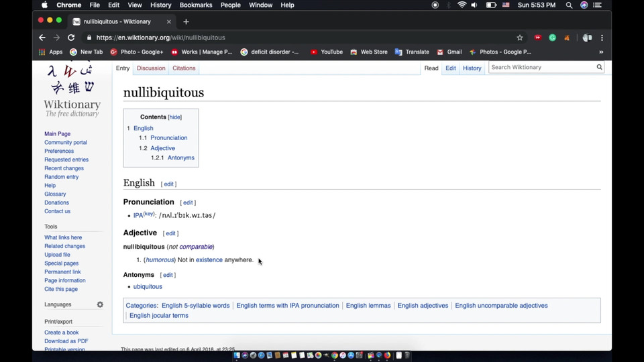This screenshot has height=362, width=644.
Task: Select the Entry tab
Action: point(122,68)
